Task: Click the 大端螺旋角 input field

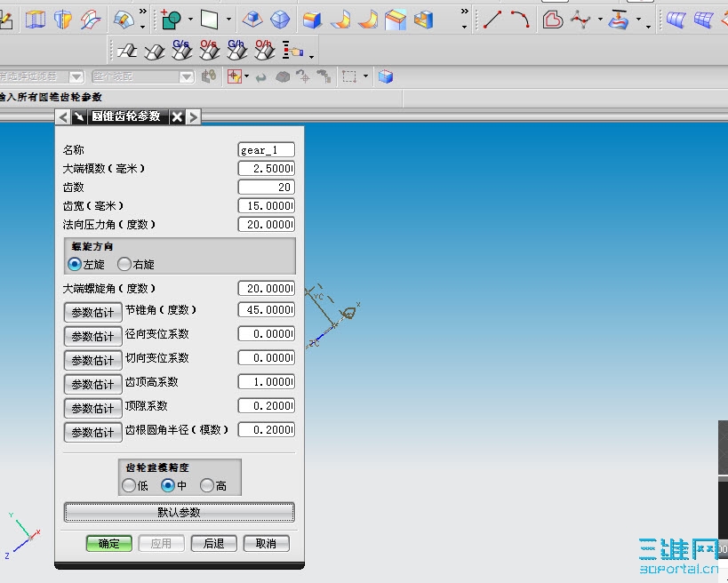Action: pyautogui.click(x=267, y=288)
